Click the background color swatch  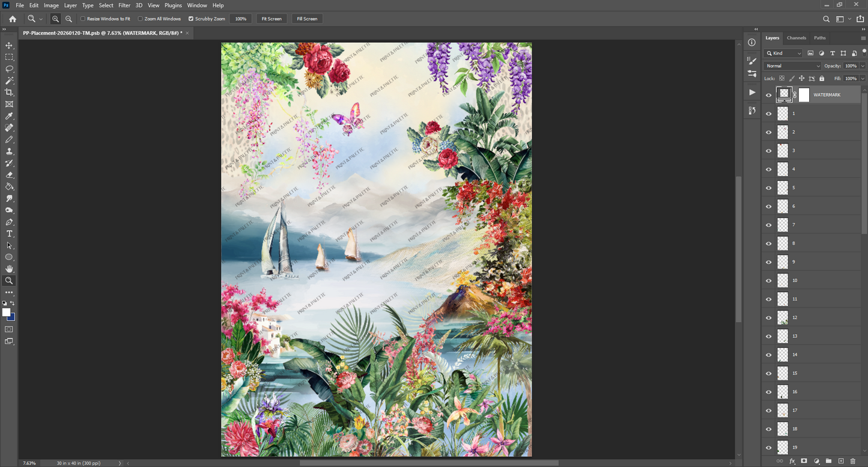tap(12, 317)
